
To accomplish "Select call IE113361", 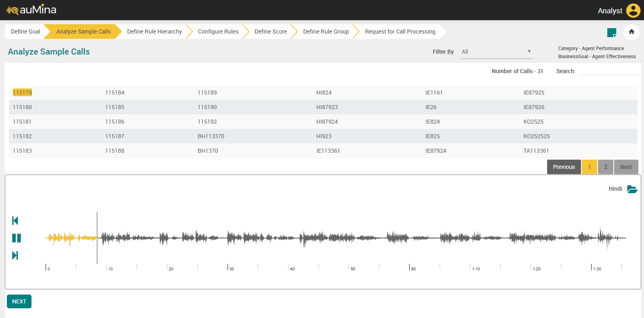I will click(328, 151).
